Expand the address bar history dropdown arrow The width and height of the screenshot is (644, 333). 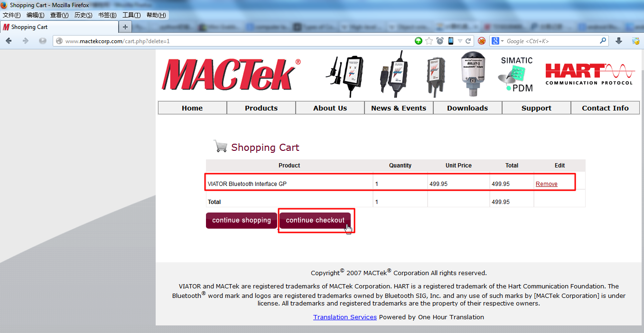pos(459,41)
